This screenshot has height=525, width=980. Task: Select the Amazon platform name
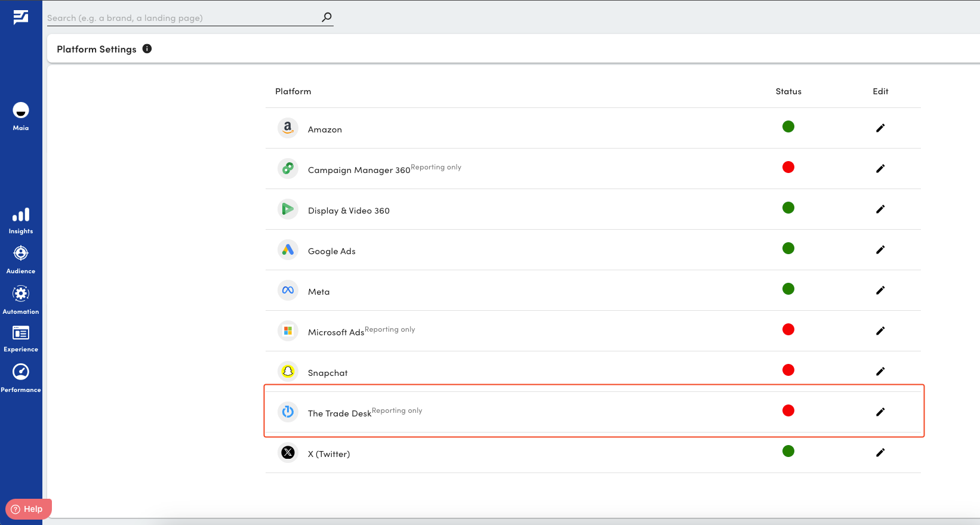[x=325, y=129]
